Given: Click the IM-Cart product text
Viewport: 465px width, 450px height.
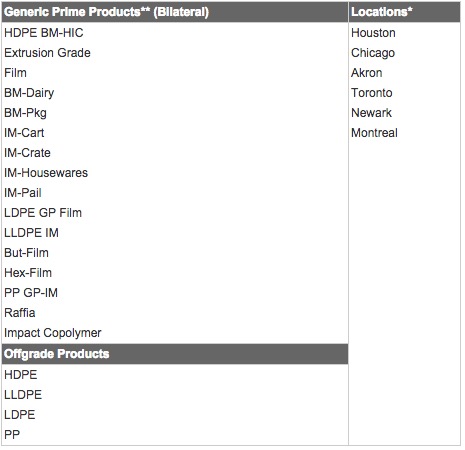Looking at the screenshot, I should (x=24, y=133).
